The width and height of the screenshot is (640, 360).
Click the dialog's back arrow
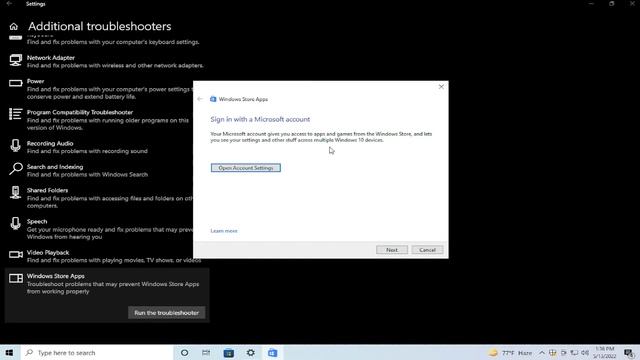tap(200, 99)
